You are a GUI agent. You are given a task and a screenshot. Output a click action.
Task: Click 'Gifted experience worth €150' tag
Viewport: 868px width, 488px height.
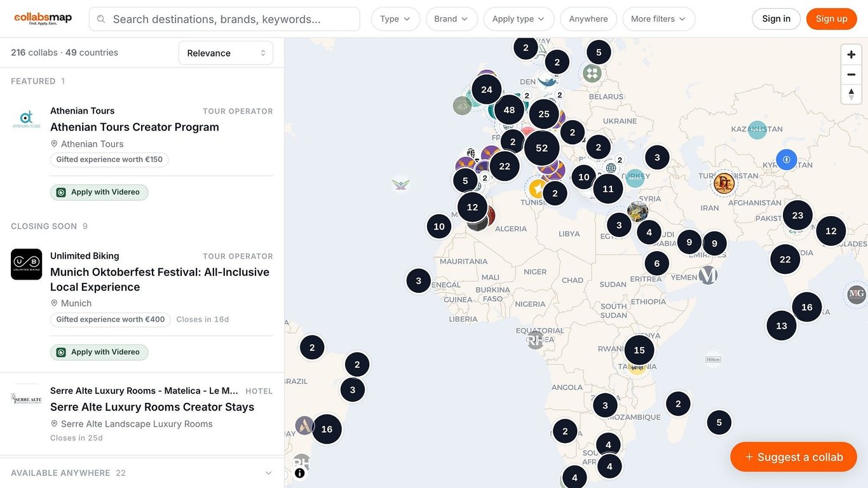tap(109, 159)
